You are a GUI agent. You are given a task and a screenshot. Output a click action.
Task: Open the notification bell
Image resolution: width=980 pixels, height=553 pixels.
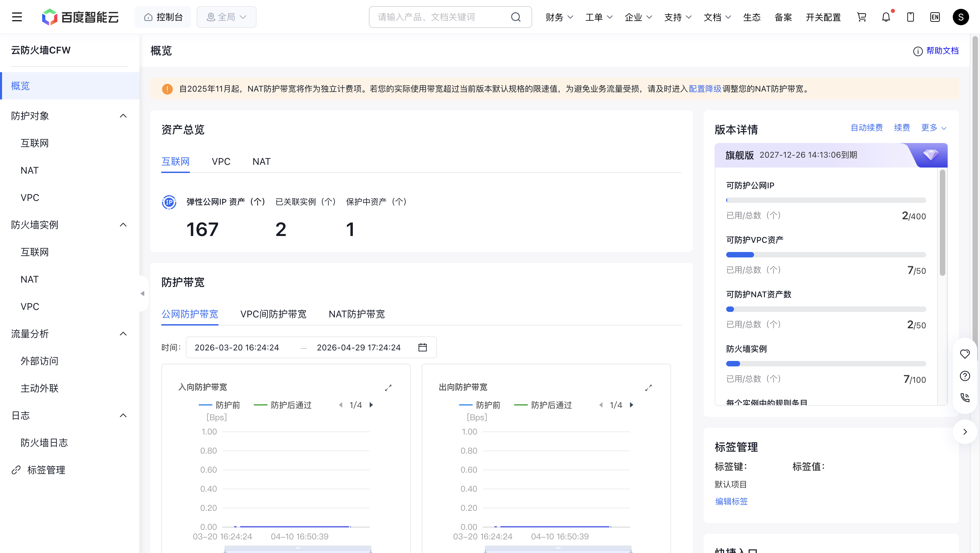(x=886, y=17)
